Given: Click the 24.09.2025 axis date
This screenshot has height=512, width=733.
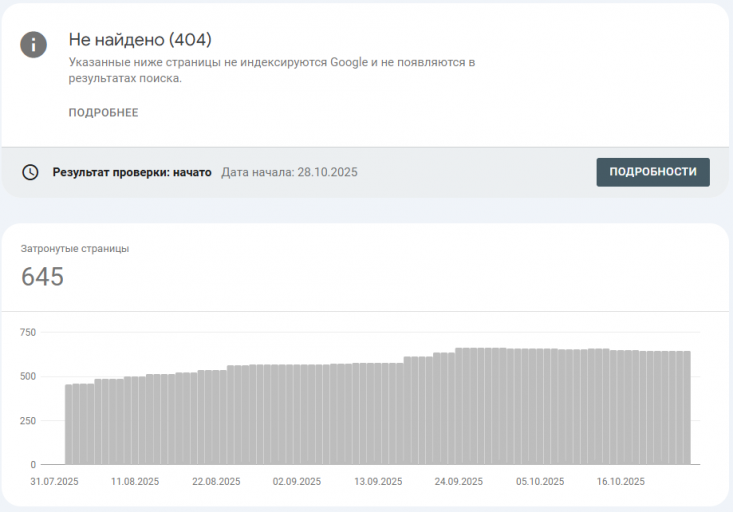Looking at the screenshot, I should [x=459, y=482].
